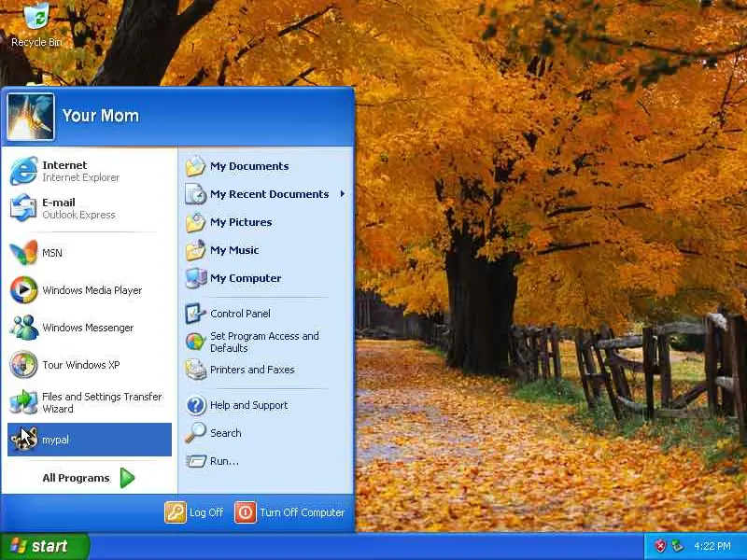Open the My Documents folder icon

point(195,166)
